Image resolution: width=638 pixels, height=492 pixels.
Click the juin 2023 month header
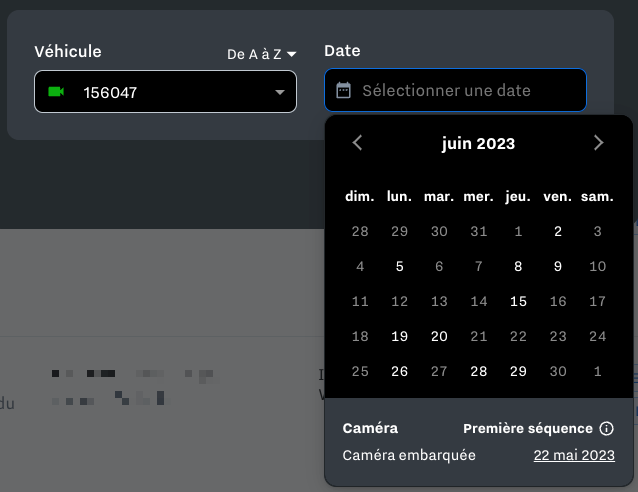pyautogui.click(x=478, y=143)
